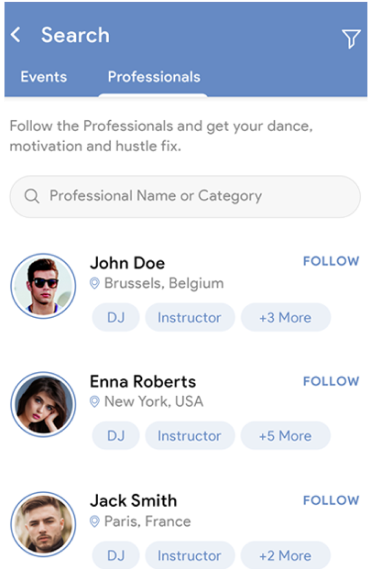Follow Enna Roberts
371x569 pixels.
click(x=331, y=381)
